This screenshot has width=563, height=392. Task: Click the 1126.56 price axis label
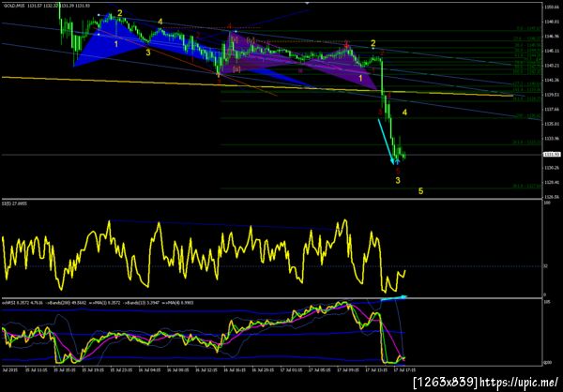[552, 197]
